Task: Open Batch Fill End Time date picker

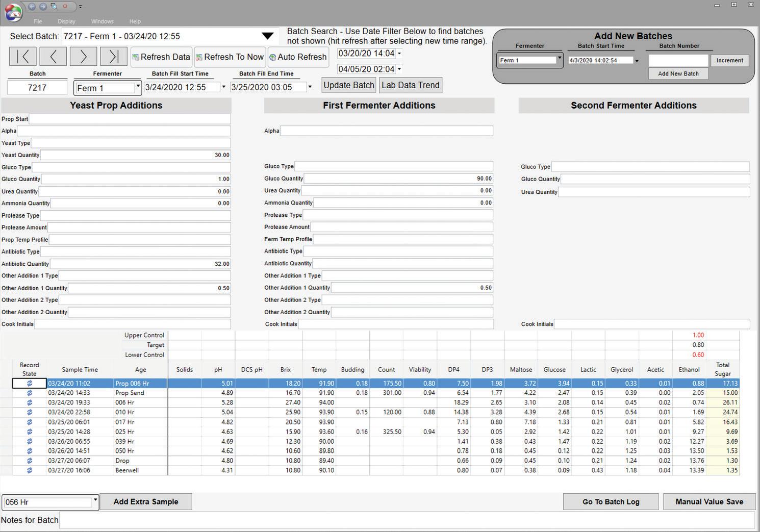Action: (x=310, y=87)
